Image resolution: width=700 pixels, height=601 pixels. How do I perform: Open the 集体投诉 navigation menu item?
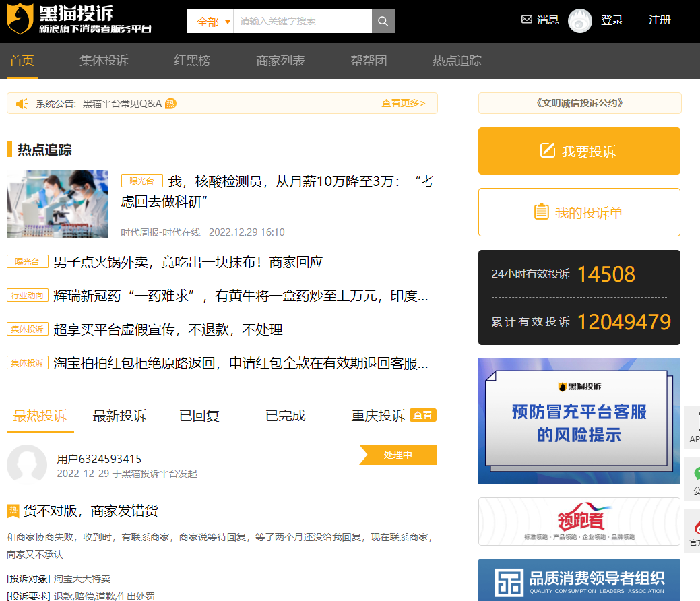[104, 61]
